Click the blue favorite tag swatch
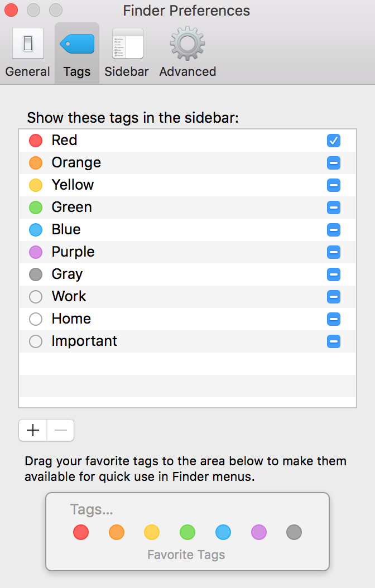 point(223,532)
